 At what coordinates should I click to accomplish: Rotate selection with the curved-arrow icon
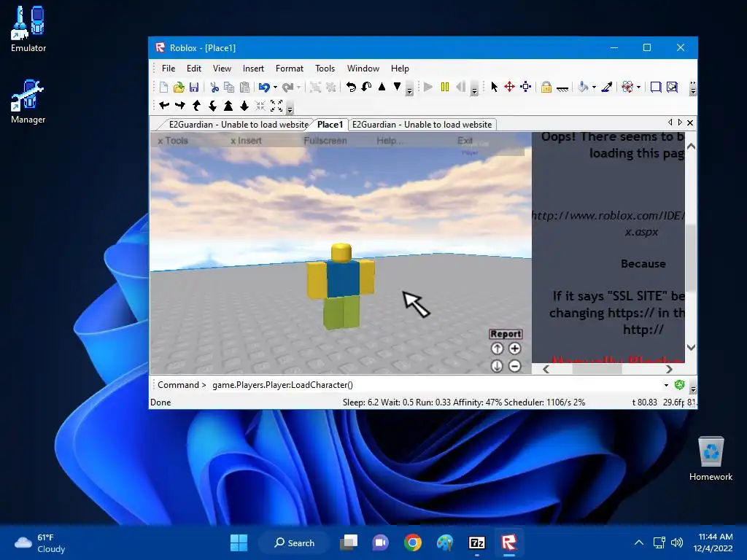(351, 87)
